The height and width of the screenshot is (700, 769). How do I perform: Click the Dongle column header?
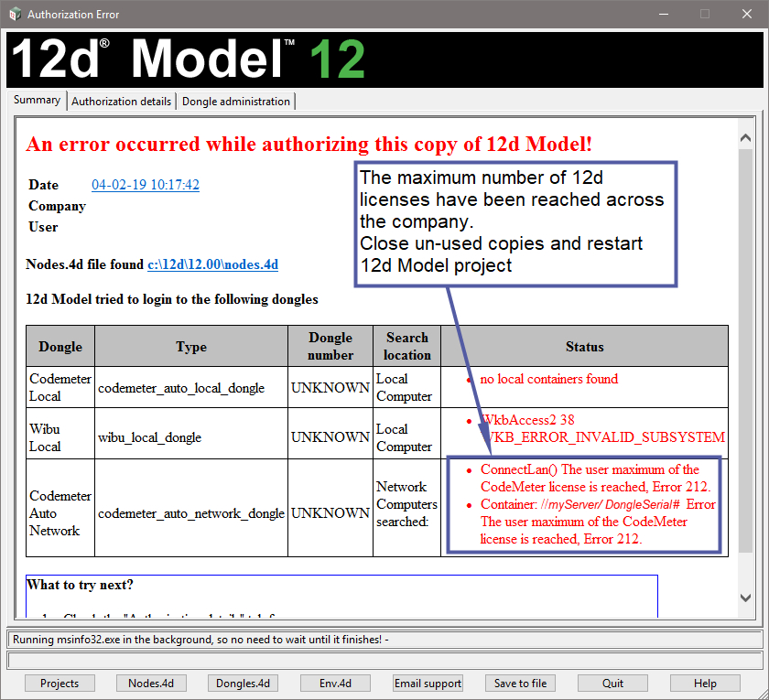point(60,346)
